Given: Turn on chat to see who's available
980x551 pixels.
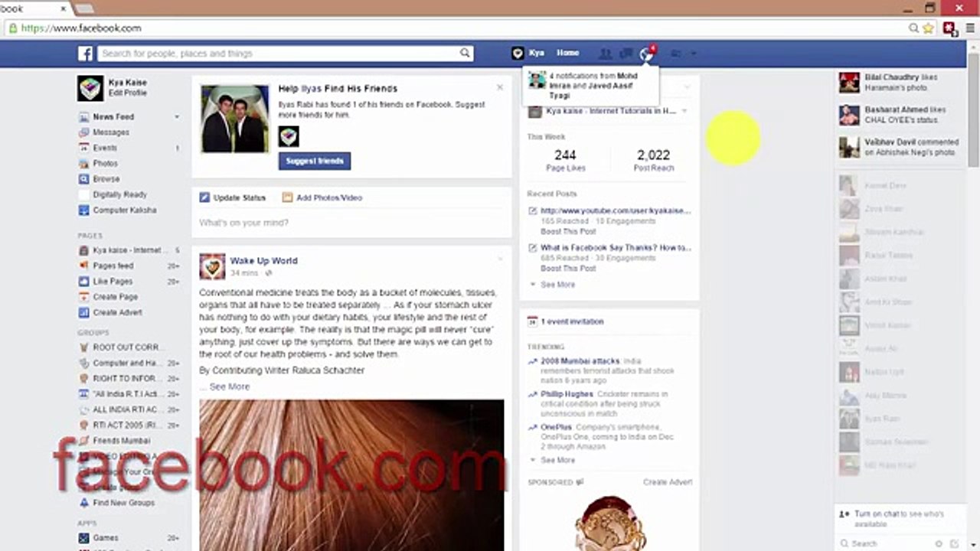Looking at the screenshot, I should tap(899, 519).
